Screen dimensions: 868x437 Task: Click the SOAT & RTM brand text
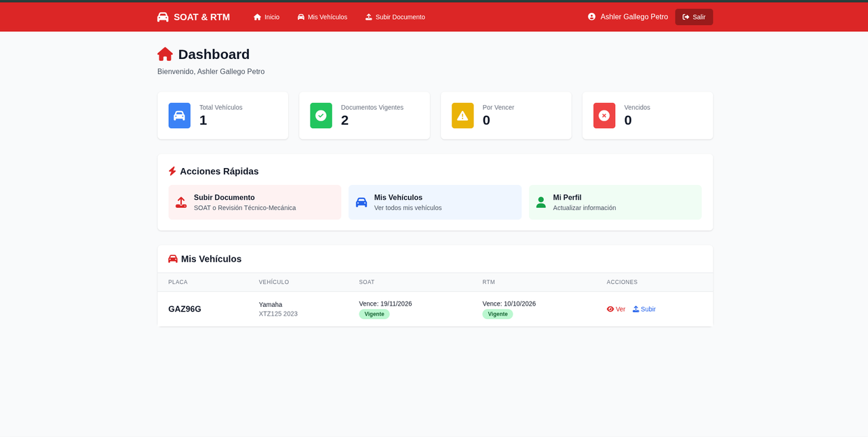click(x=201, y=17)
